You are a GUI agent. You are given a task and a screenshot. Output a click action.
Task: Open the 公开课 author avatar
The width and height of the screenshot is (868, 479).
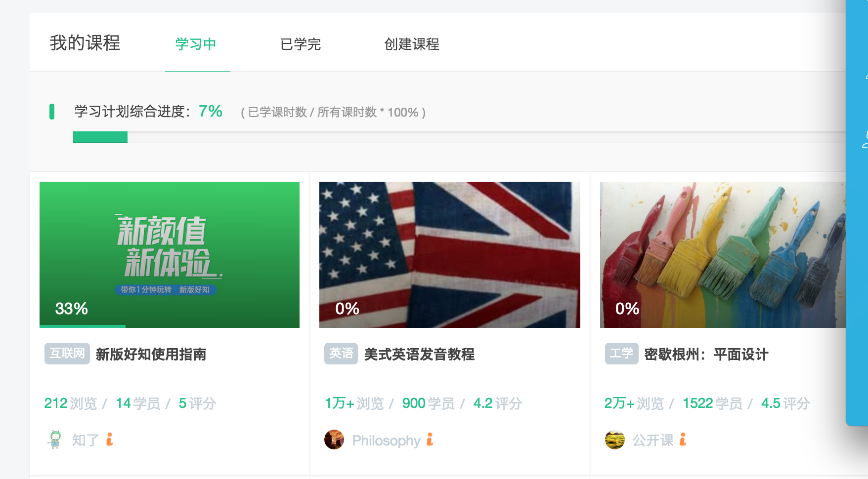click(x=615, y=439)
